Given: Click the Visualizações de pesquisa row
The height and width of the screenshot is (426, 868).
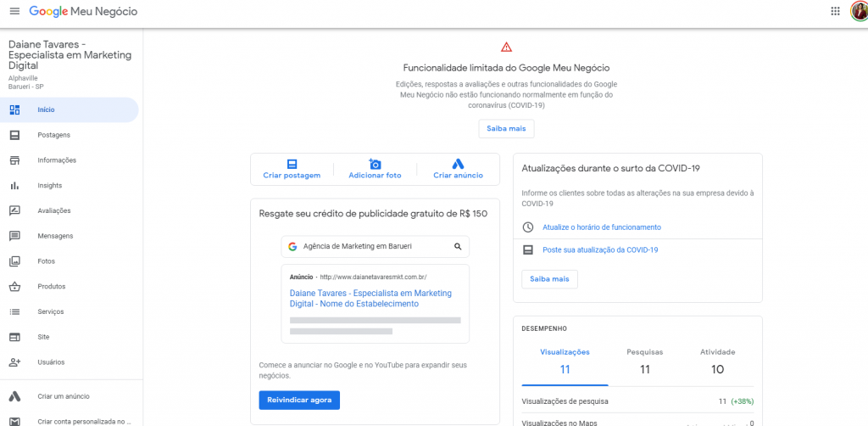Looking at the screenshot, I should 637,401.
